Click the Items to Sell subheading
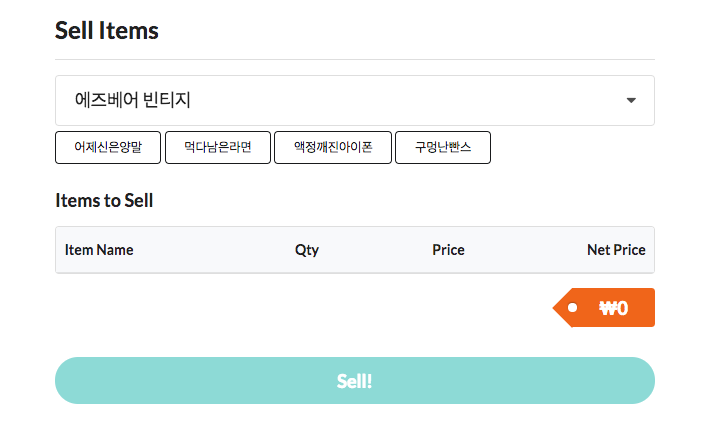 tap(104, 200)
